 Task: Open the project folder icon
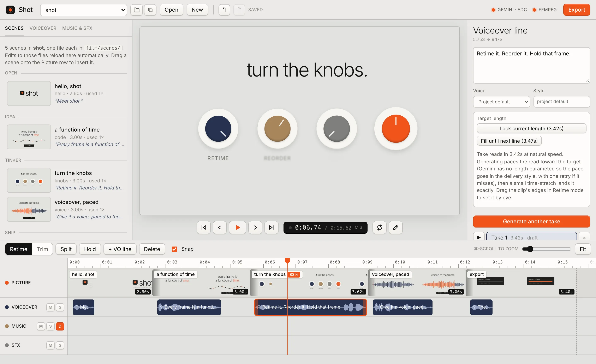[136, 10]
